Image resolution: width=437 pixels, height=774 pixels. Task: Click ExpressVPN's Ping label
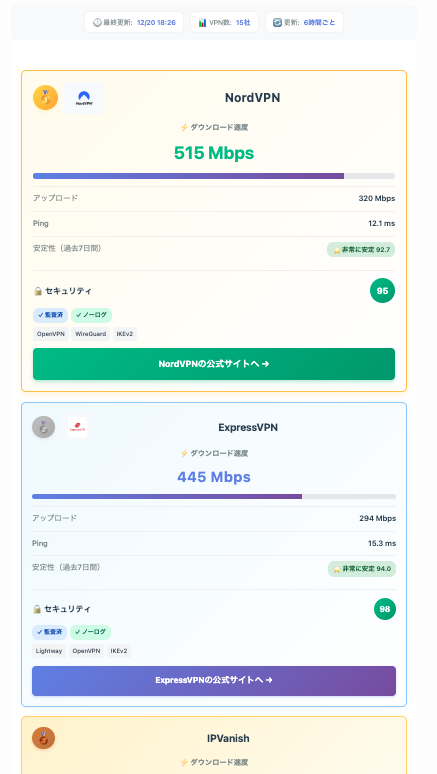[40, 543]
